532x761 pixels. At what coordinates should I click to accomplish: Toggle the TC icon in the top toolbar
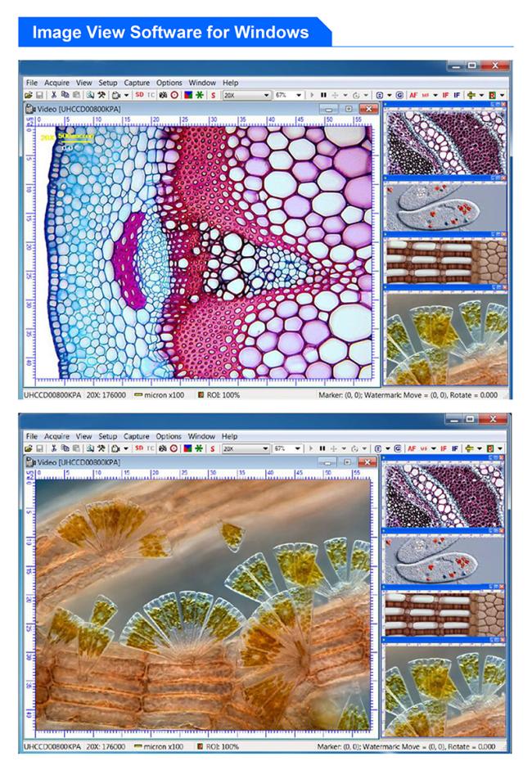[151, 95]
